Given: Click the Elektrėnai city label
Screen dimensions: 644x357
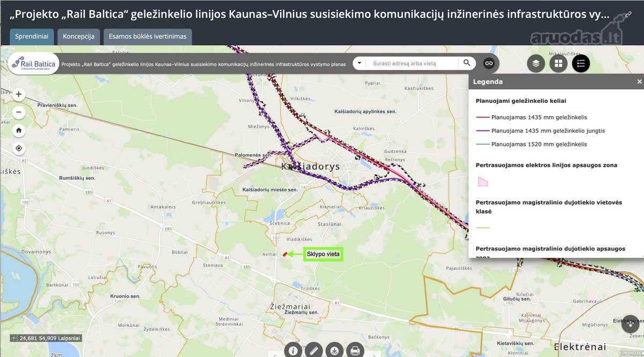Looking at the screenshot, I should [x=580, y=346].
